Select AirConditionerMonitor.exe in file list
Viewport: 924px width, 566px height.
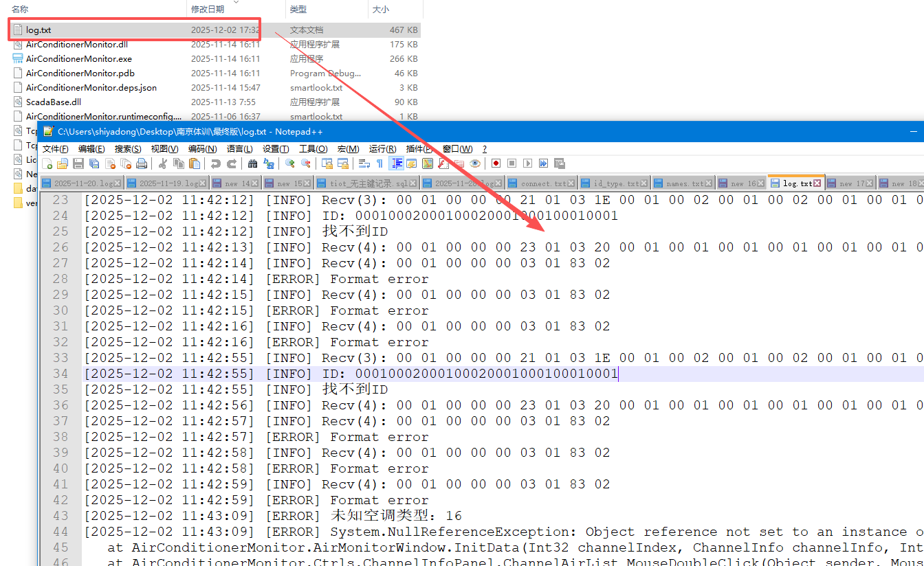79,59
